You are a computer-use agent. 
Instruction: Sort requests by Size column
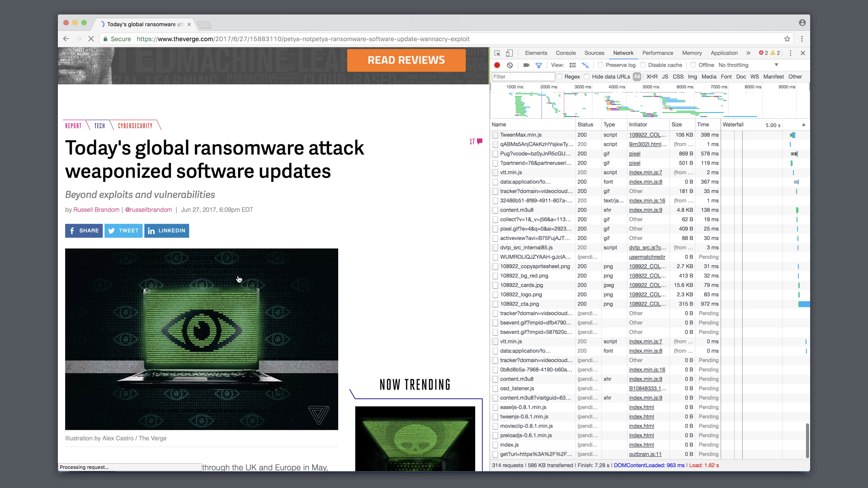pos(682,125)
